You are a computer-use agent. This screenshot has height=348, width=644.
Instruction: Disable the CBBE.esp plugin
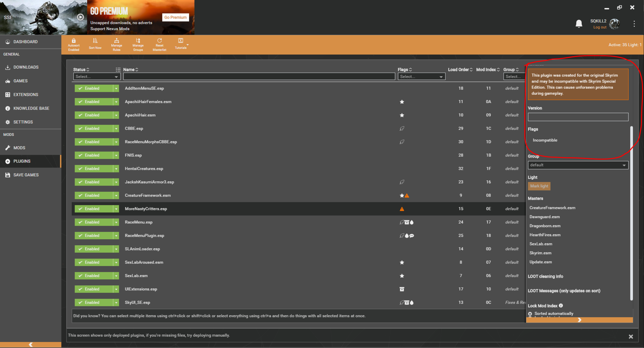pos(94,129)
